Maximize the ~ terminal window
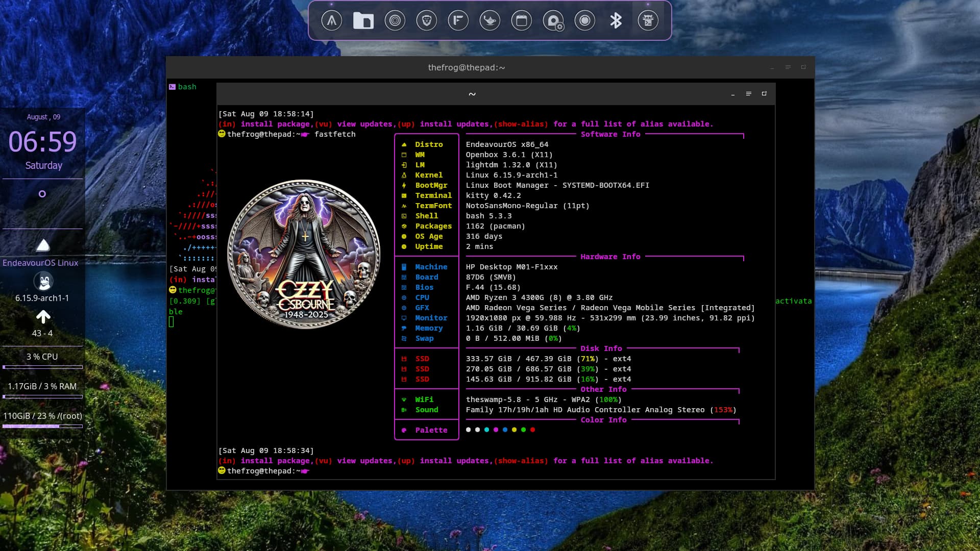 click(x=764, y=94)
